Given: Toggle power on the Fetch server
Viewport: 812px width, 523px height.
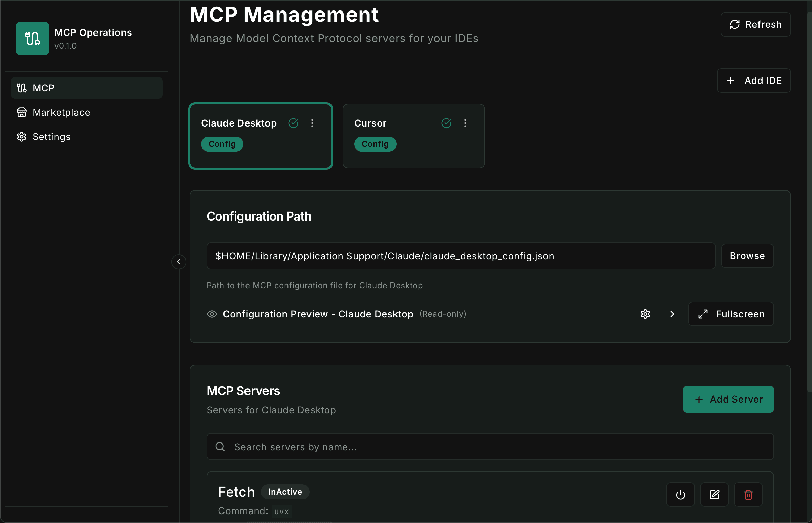Looking at the screenshot, I should [x=681, y=495].
